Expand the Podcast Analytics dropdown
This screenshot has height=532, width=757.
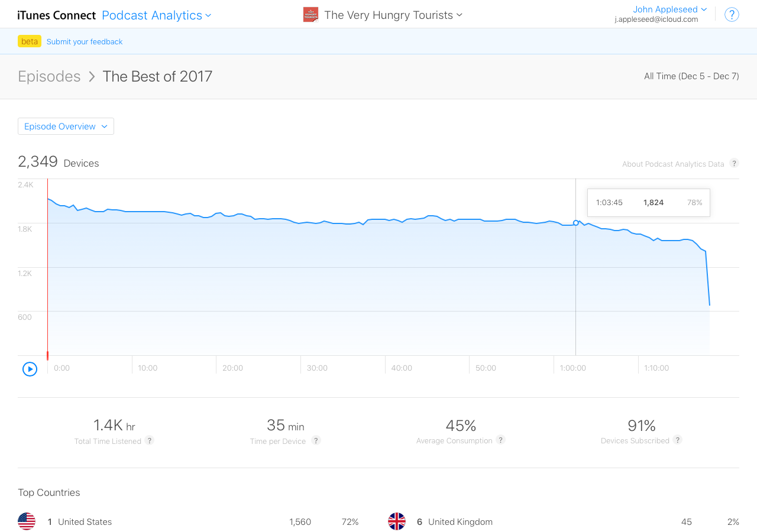pyautogui.click(x=156, y=15)
